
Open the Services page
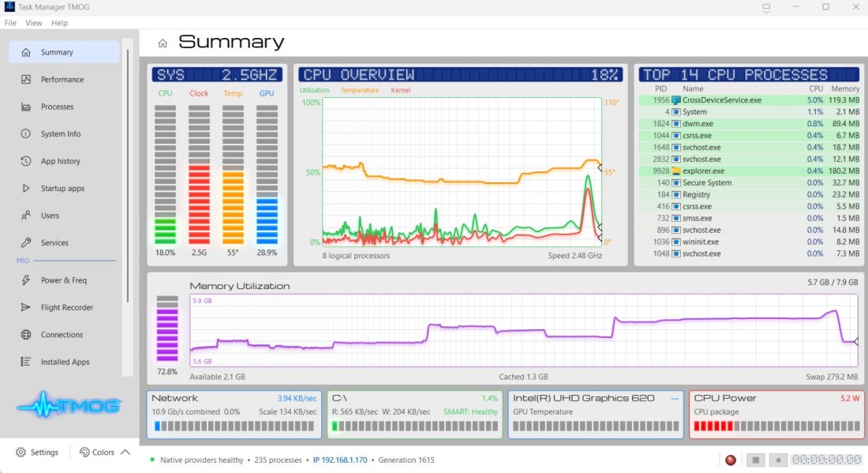(x=64, y=242)
